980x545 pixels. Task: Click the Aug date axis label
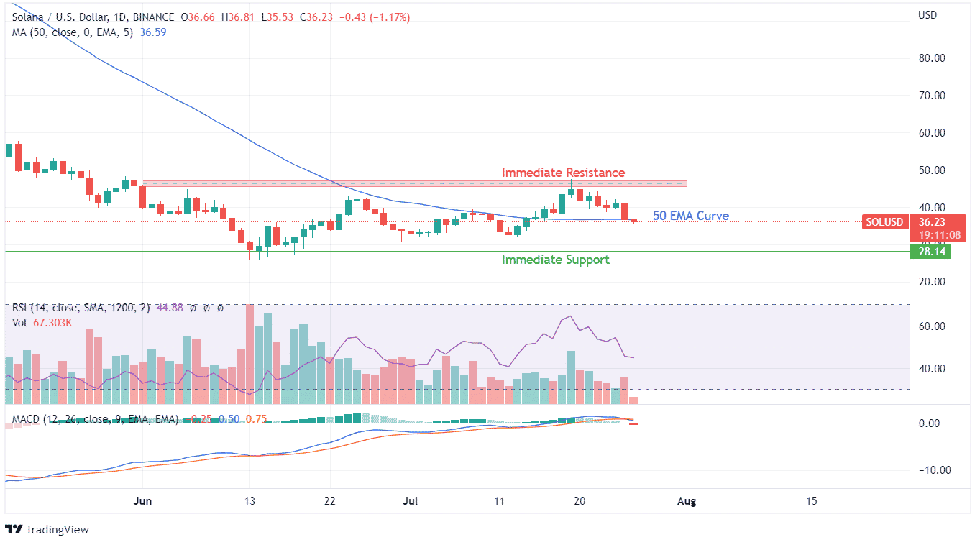tap(687, 500)
